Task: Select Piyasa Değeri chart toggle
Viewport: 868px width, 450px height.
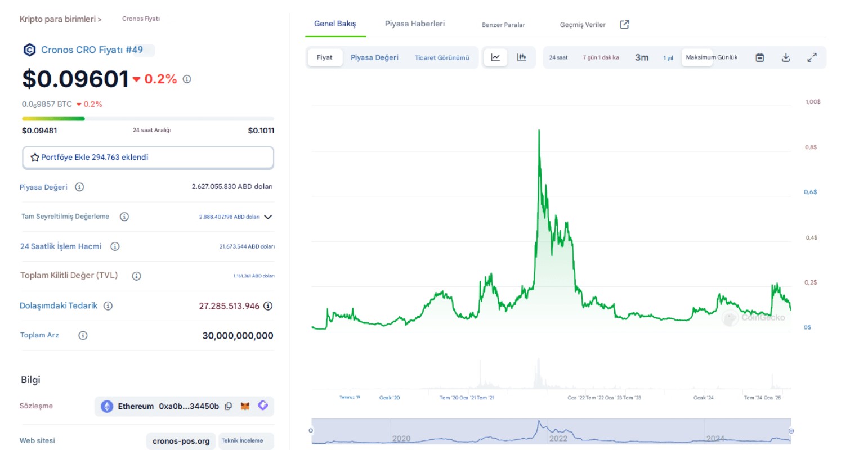Action: click(x=374, y=57)
